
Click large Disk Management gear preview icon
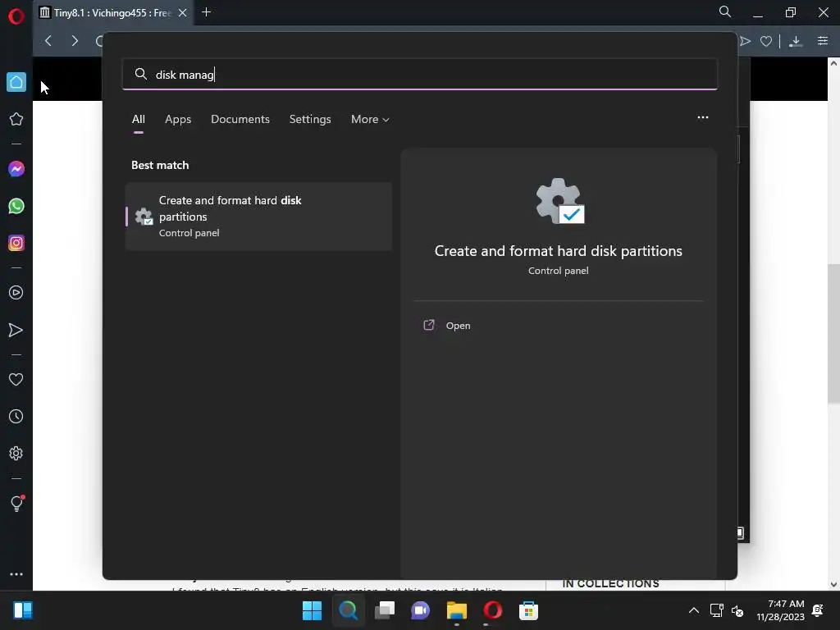[x=559, y=201]
